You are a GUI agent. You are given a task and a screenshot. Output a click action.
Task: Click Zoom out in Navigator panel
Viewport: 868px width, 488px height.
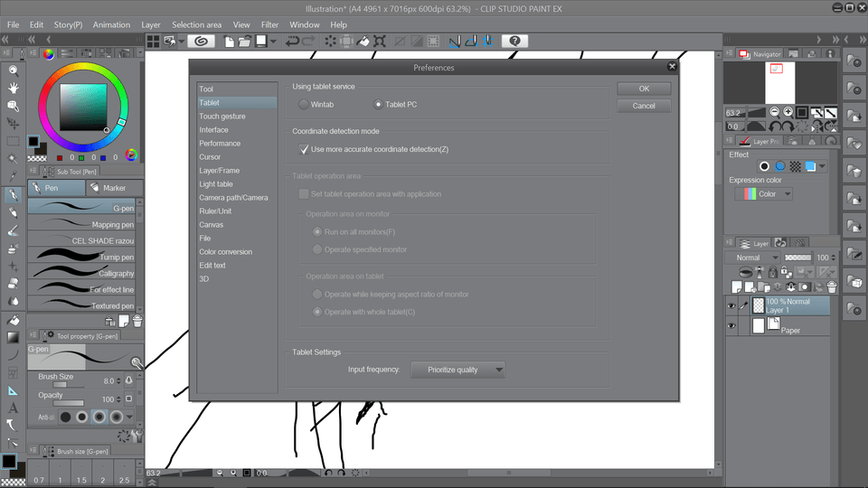pyautogui.click(x=775, y=112)
